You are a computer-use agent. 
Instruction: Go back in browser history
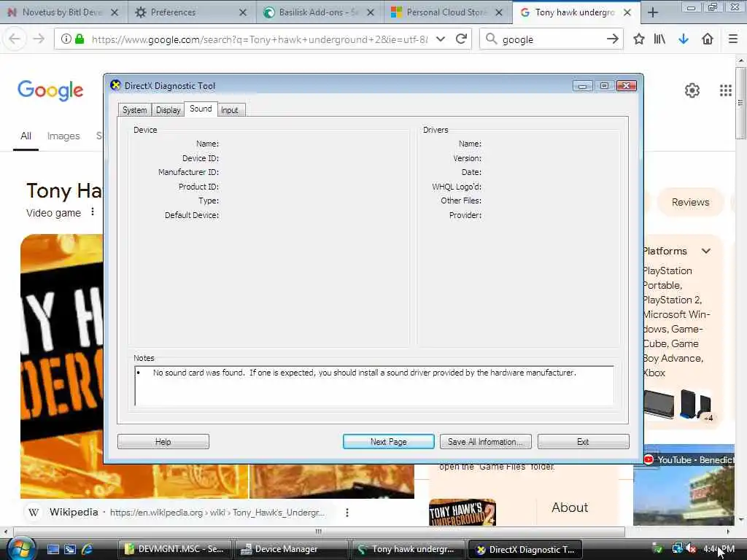[x=15, y=39]
